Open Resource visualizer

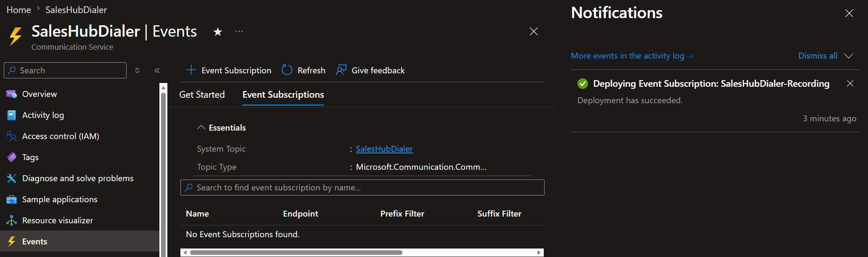[58, 220]
